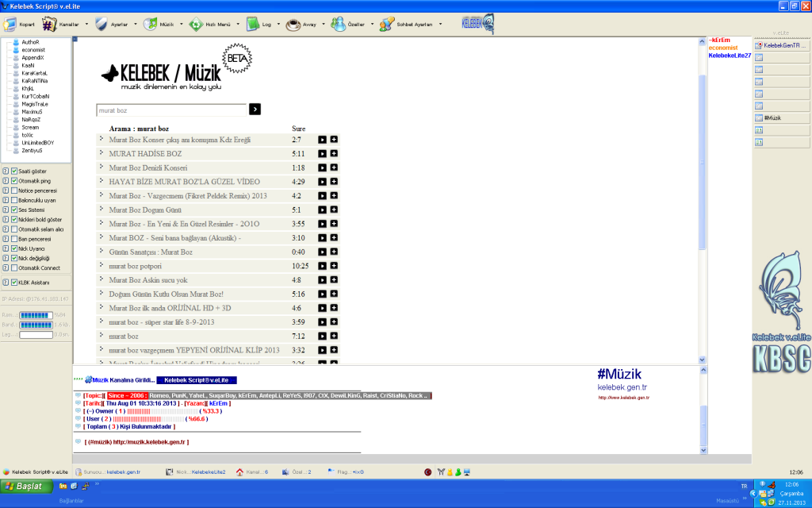Select nick KaraKartaL in the list
Viewport: 812px width, 508px height.
point(34,73)
